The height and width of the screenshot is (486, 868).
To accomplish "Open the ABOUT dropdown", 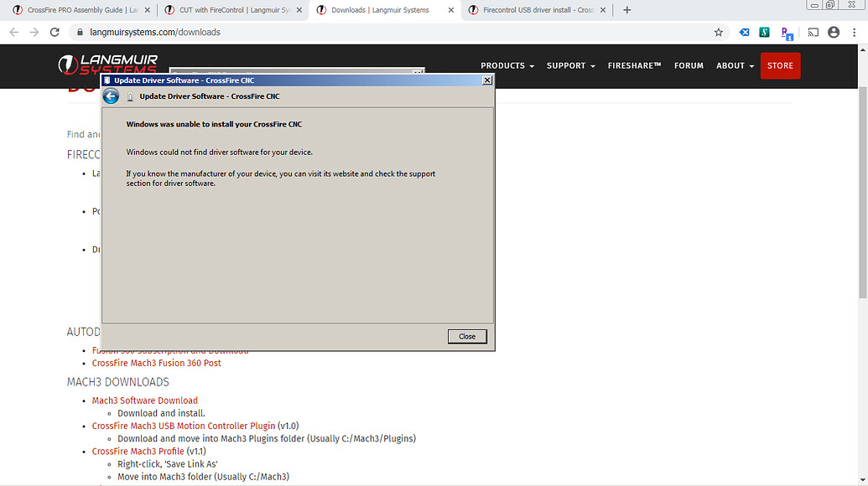I will [733, 65].
